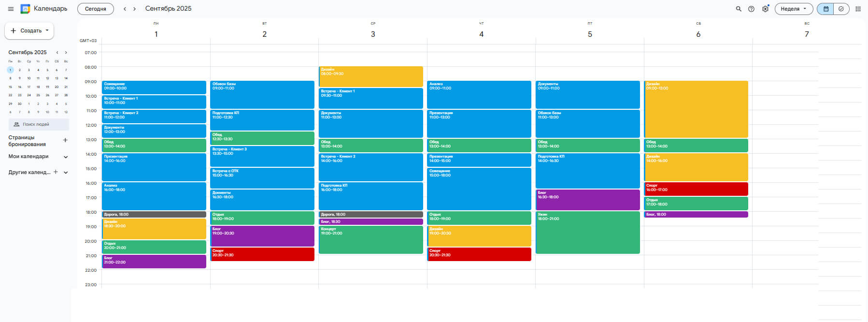Switch to tasks view toggle
The width and height of the screenshot is (868, 322).
(841, 9)
